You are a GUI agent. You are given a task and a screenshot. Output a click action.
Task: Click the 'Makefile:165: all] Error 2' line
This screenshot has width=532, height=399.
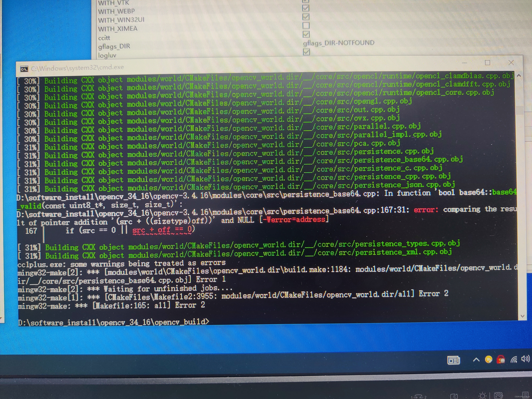(x=111, y=306)
